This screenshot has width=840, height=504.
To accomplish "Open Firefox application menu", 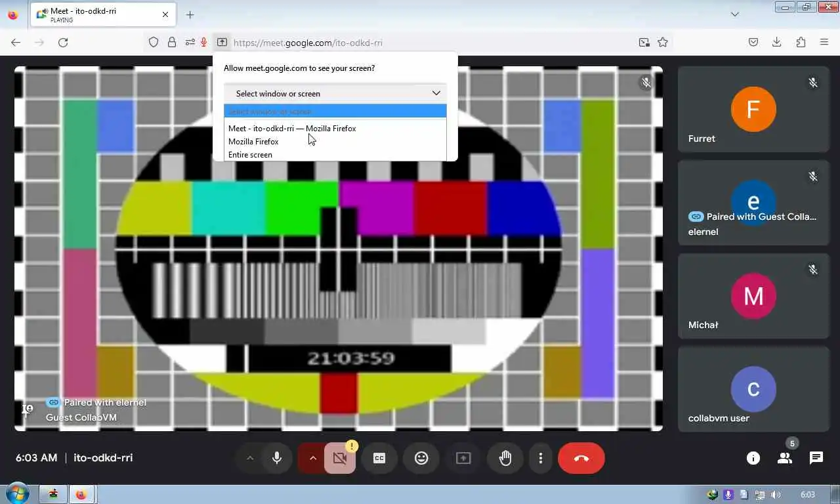I will pos(824,42).
